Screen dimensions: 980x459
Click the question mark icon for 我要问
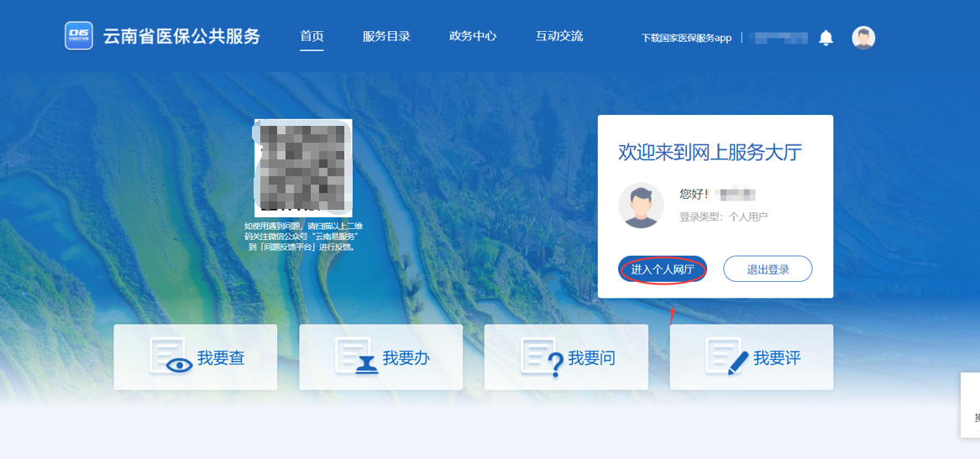click(542, 357)
